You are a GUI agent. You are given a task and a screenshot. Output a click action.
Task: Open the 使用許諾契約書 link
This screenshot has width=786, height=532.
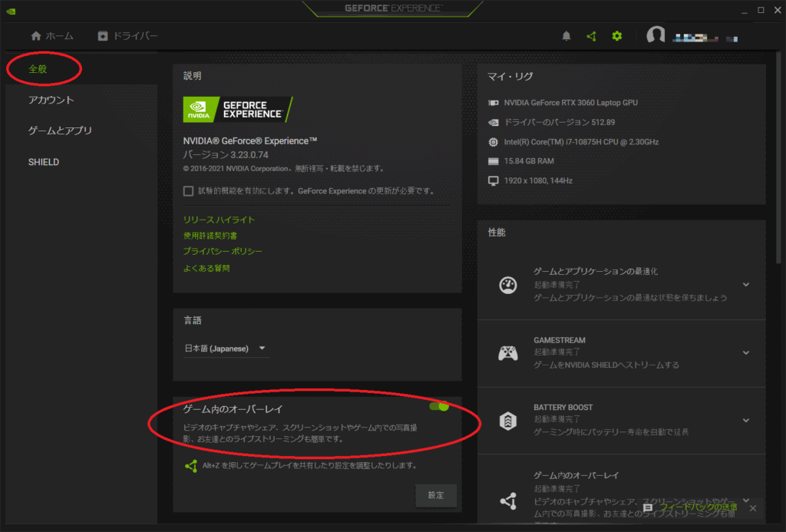coord(210,236)
